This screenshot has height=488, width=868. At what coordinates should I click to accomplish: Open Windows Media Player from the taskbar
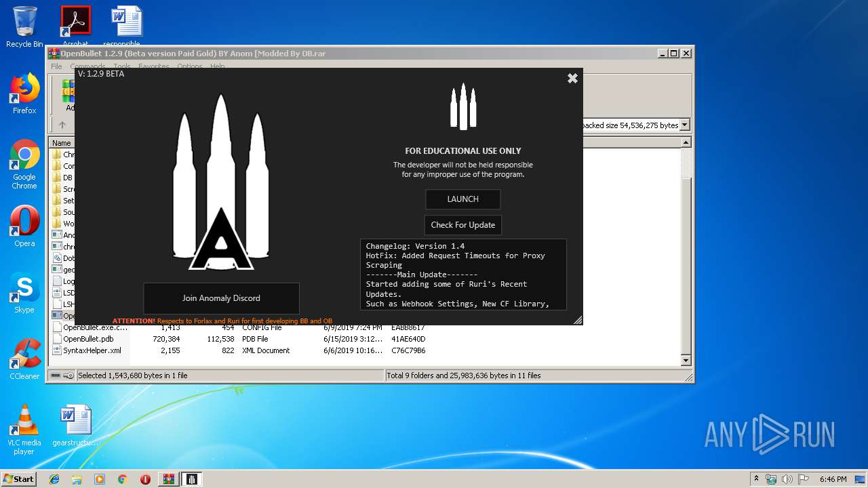click(100, 479)
